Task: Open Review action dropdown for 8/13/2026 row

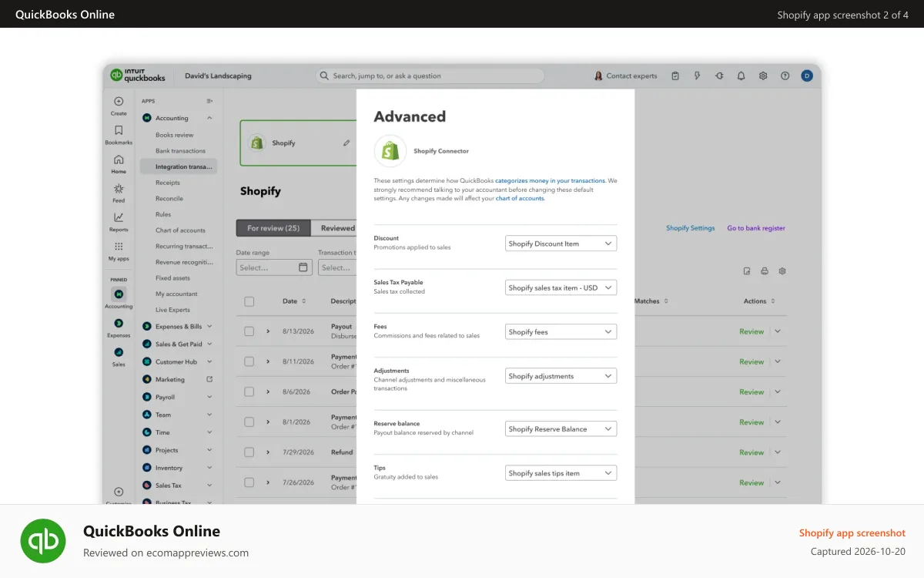Action: tap(778, 331)
